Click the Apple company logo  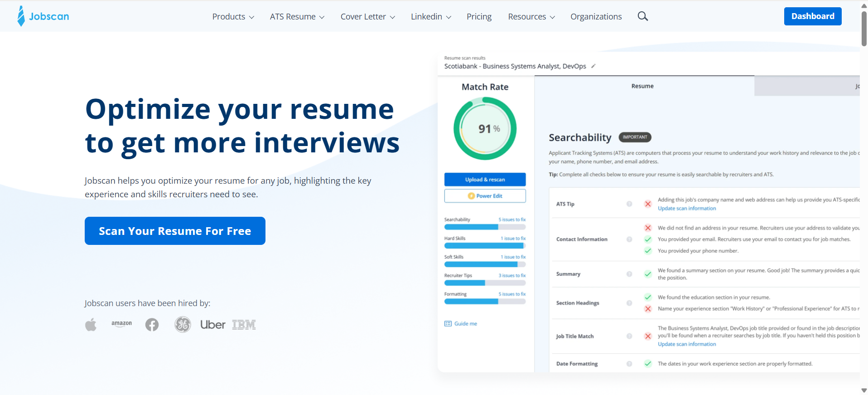(91, 325)
